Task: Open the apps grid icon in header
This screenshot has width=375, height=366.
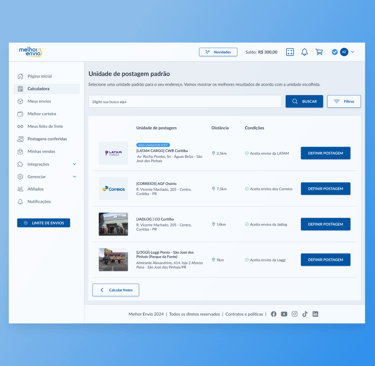Action: 290,52
